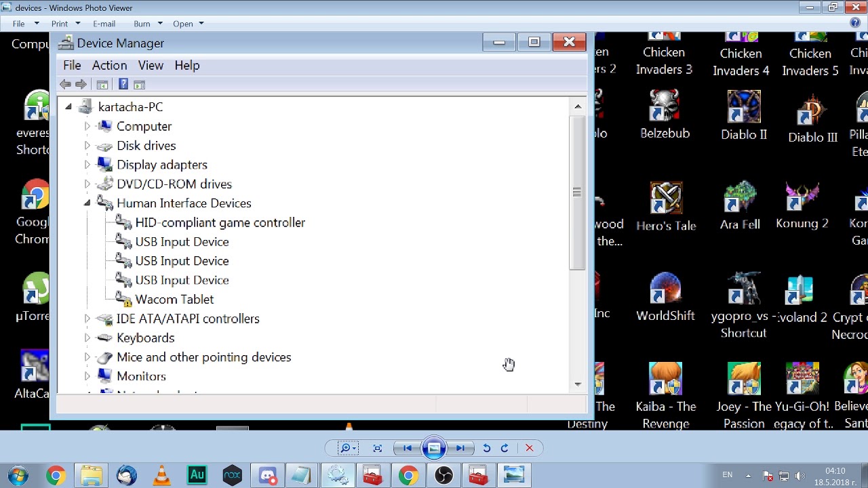The image size is (868, 488).
Task: Expand DVD/CD-ROM drives category
Action: pos(87,184)
